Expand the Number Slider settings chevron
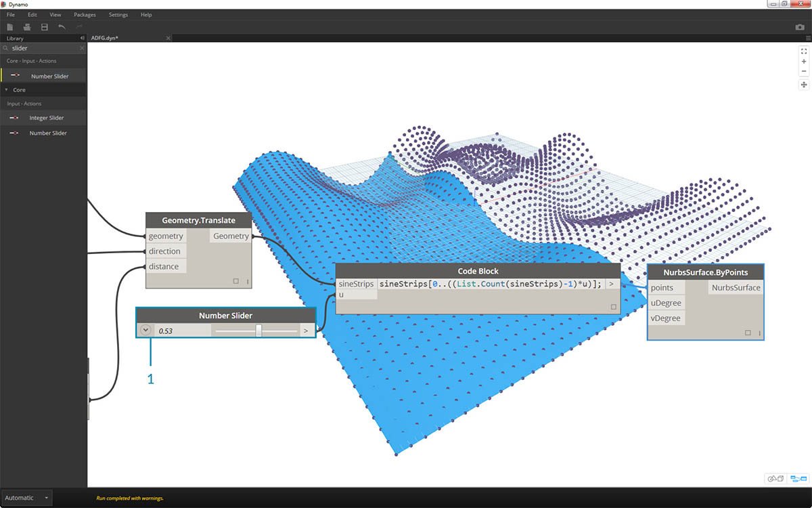Image resolution: width=812 pixels, height=508 pixels. click(x=145, y=331)
